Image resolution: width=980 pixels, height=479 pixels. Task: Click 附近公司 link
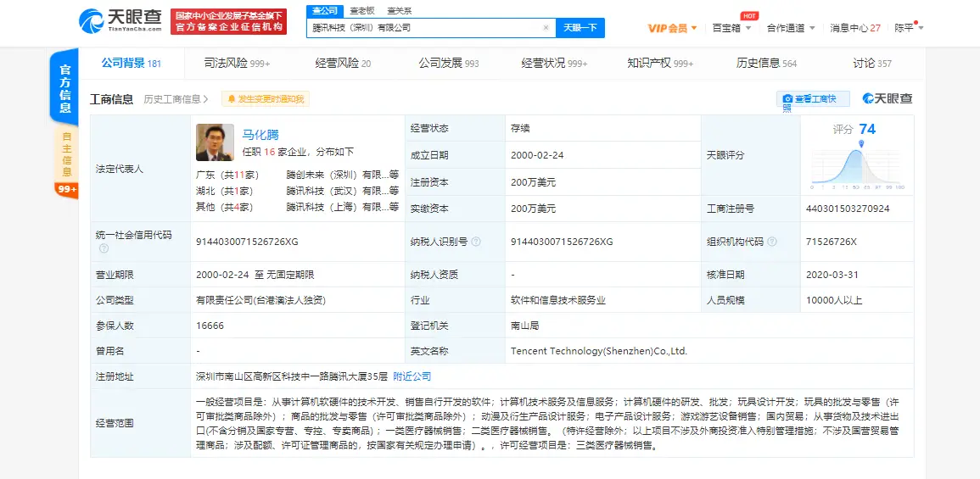coord(412,376)
